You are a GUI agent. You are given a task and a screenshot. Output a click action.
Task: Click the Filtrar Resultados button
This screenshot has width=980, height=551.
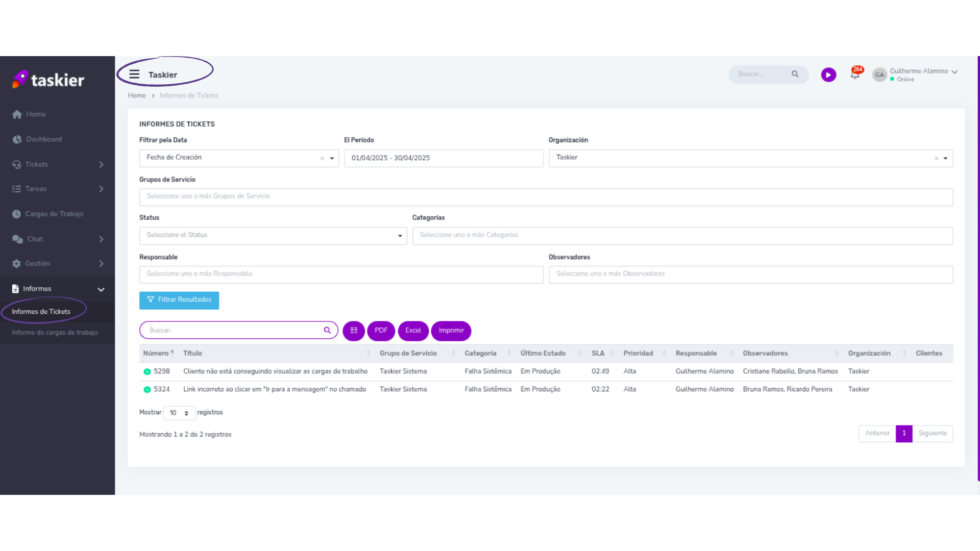point(179,300)
